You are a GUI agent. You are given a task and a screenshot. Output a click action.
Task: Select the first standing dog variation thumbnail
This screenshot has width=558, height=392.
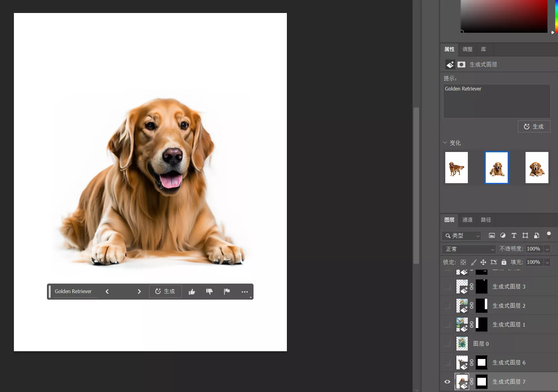point(456,168)
